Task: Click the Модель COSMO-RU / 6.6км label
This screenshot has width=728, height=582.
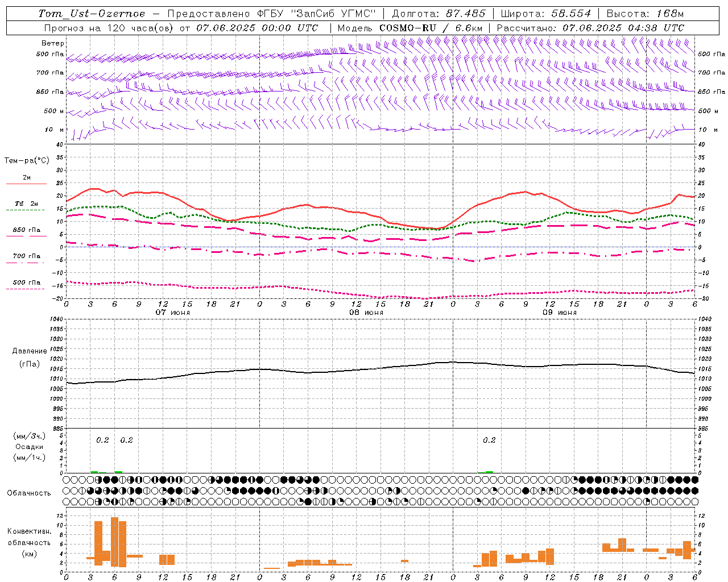Action: tap(410, 28)
